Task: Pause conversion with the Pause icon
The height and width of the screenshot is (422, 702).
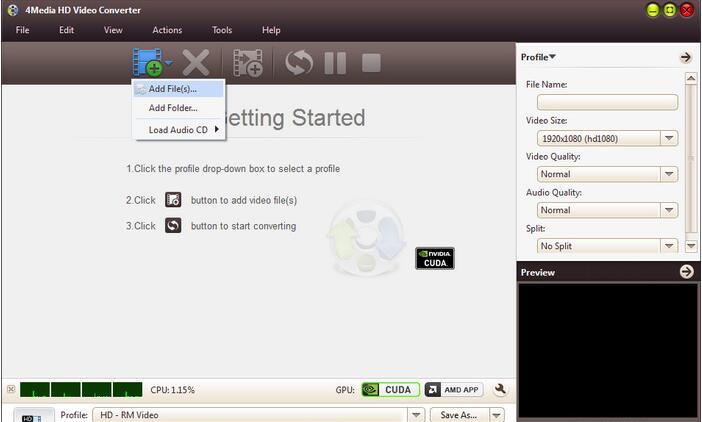Action: 335,63
